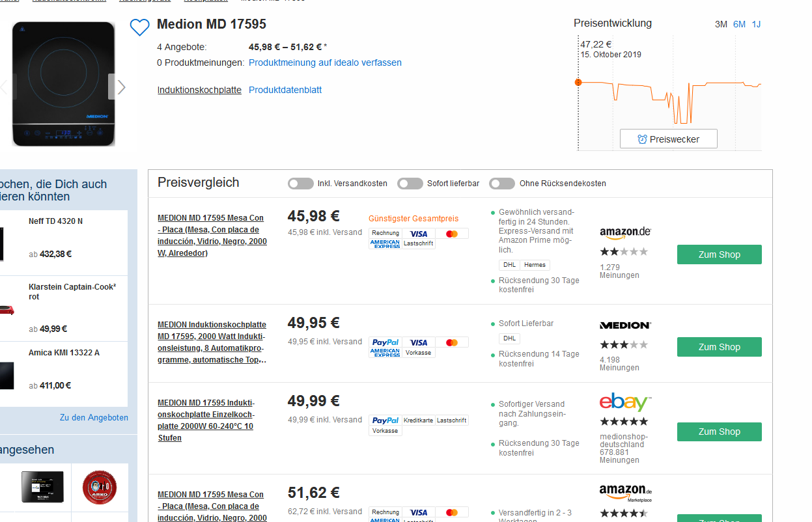Click the orange price chart data point
This screenshot has height=522, width=812.
point(578,83)
